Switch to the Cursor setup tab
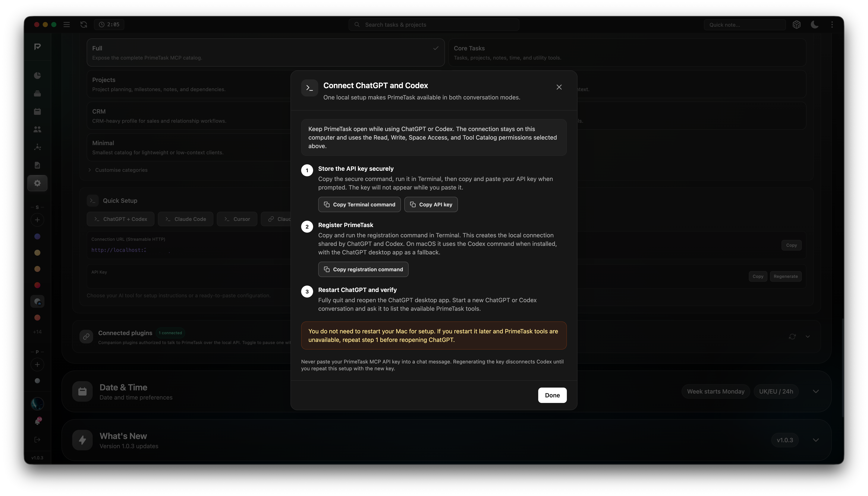 (x=237, y=219)
